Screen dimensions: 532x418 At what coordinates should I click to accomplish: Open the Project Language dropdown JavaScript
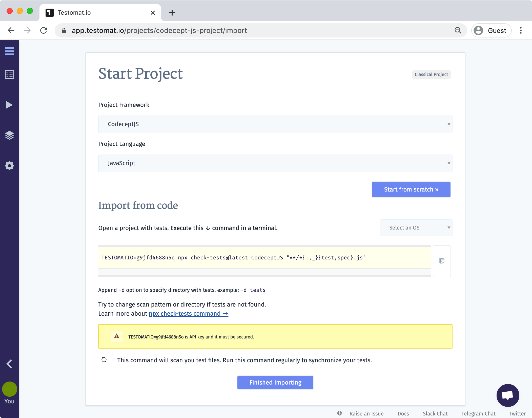[x=275, y=163]
